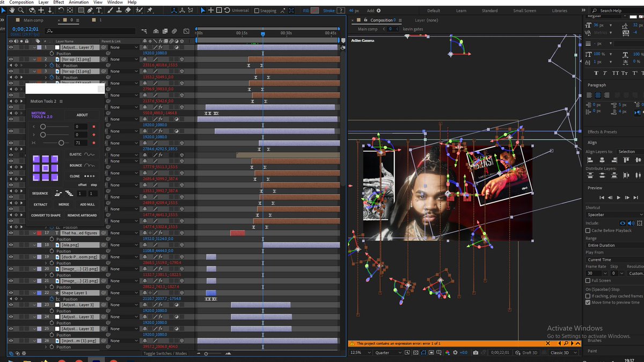Click the timeline current time indicator
The height and width of the screenshot is (362, 644).
point(262,34)
